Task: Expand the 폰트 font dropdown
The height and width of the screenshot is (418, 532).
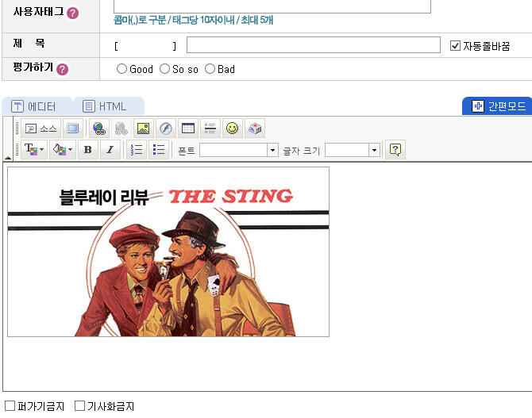Action: tap(272, 150)
